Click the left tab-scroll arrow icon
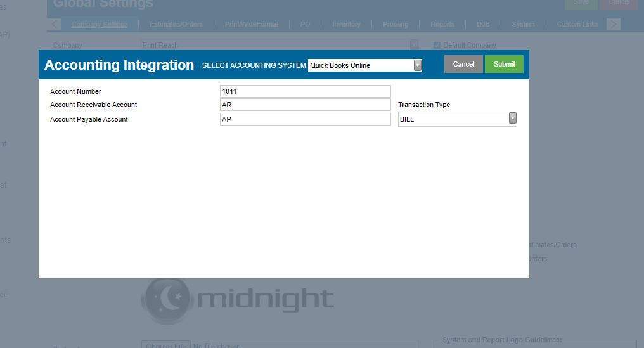Viewport: 644px width, 348px height. tap(55, 24)
